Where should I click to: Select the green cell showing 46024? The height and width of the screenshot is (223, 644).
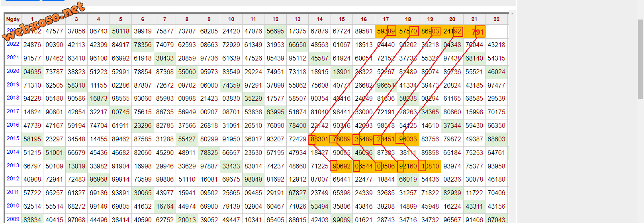496,72
